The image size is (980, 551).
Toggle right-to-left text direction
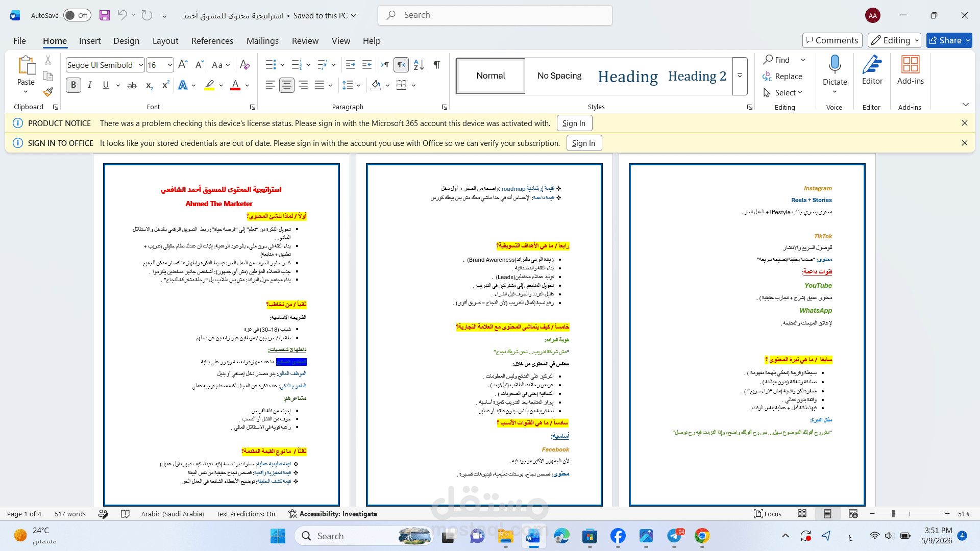point(401,65)
